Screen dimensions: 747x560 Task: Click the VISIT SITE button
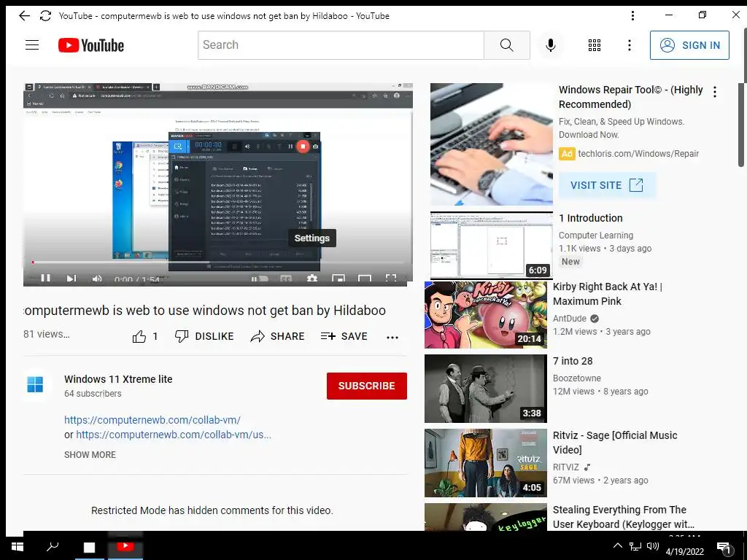[x=607, y=185]
